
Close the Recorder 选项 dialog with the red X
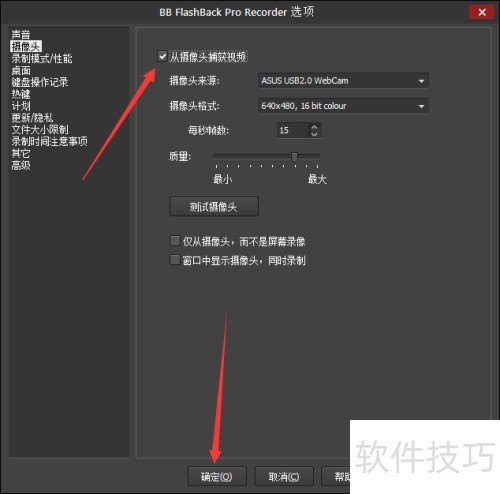pyautogui.click(x=482, y=12)
